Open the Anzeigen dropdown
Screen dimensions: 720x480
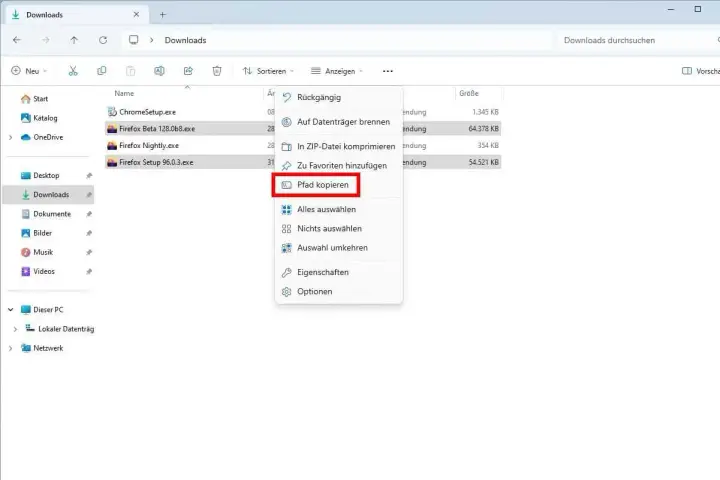pos(337,71)
